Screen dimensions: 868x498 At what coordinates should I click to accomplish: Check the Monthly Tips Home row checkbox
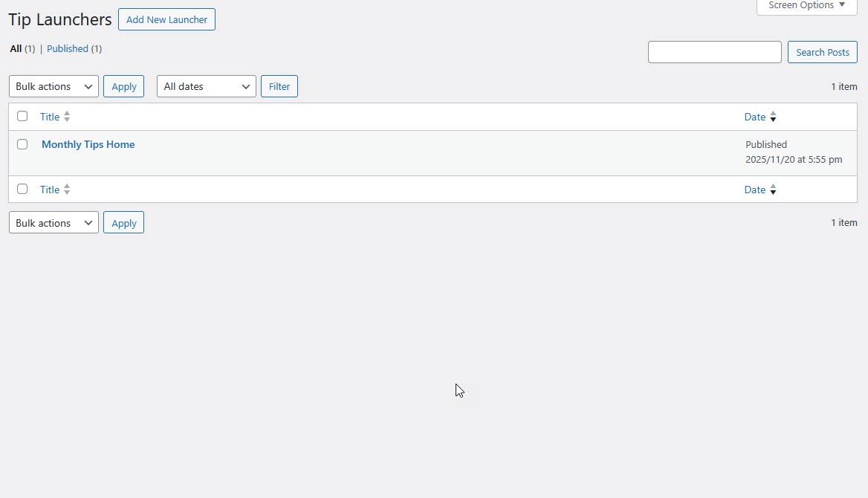(x=22, y=144)
